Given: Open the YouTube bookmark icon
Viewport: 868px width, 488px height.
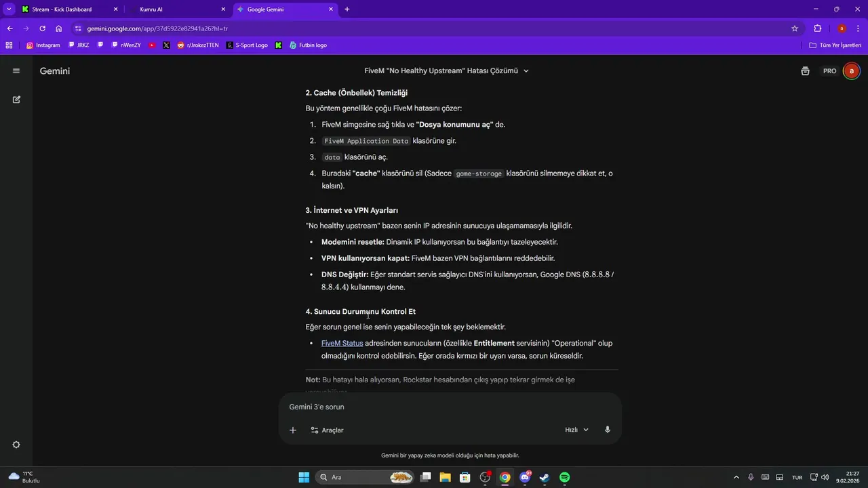Looking at the screenshot, I should point(152,45).
